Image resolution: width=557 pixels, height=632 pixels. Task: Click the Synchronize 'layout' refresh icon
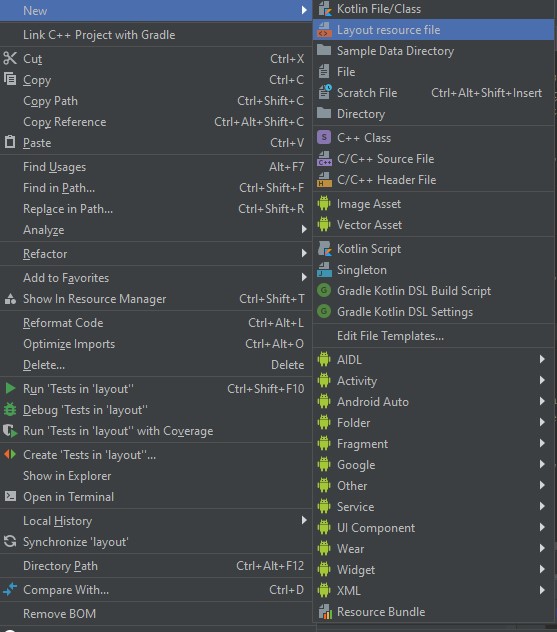coord(10,541)
